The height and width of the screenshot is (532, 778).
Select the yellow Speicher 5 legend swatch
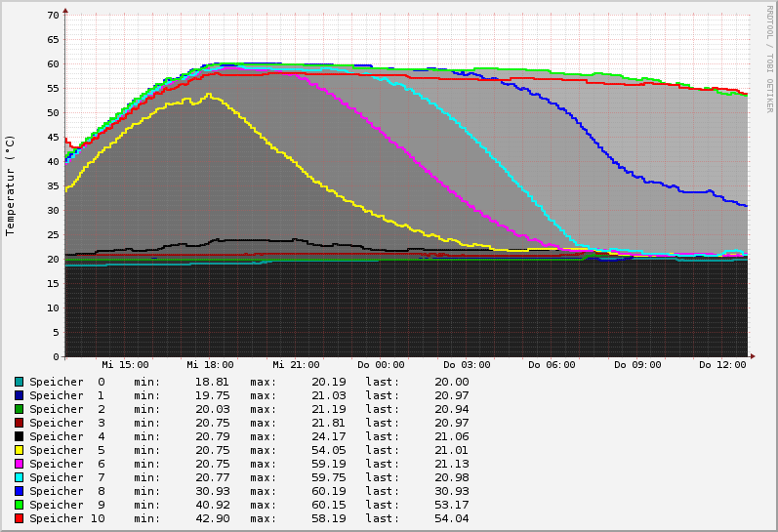coord(19,450)
